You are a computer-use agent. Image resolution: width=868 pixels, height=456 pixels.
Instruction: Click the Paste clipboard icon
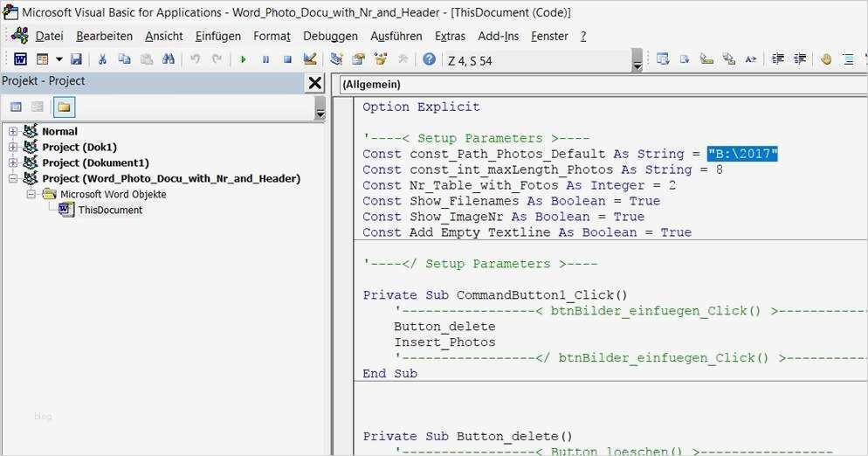(147, 59)
